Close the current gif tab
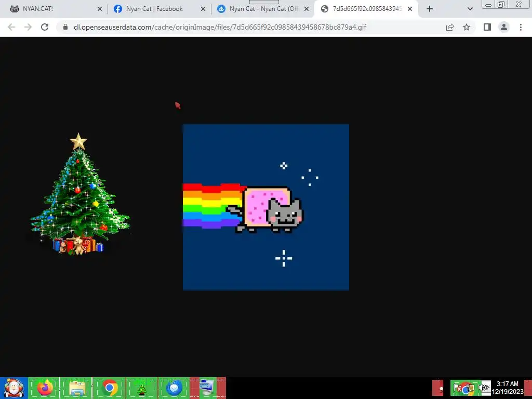Image resolution: width=532 pixels, height=399 pixels. [x=410, y=9]
